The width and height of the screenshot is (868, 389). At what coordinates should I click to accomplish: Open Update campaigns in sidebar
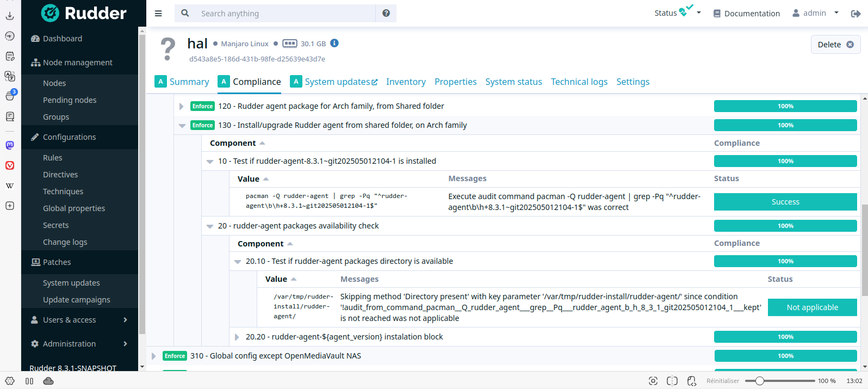pyautogui.click(x=77, y=300)
